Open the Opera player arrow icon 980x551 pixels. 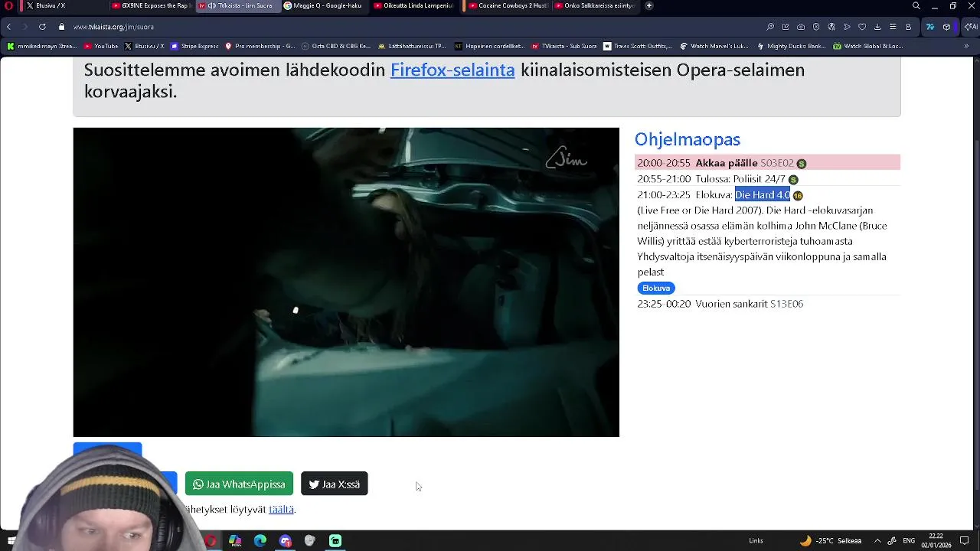click(847, 27)
